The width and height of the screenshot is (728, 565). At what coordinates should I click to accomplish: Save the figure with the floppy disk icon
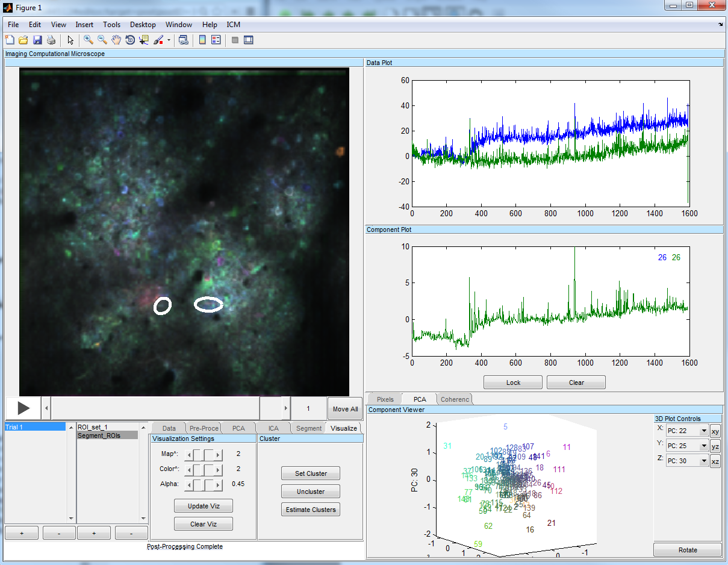tap(37, 40)
